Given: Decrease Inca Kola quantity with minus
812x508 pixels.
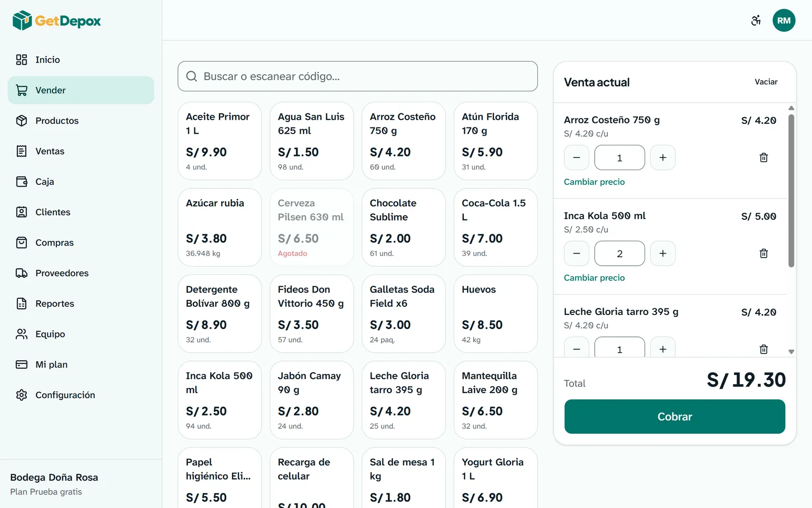Looking at the screenshot, I should 577,253.
